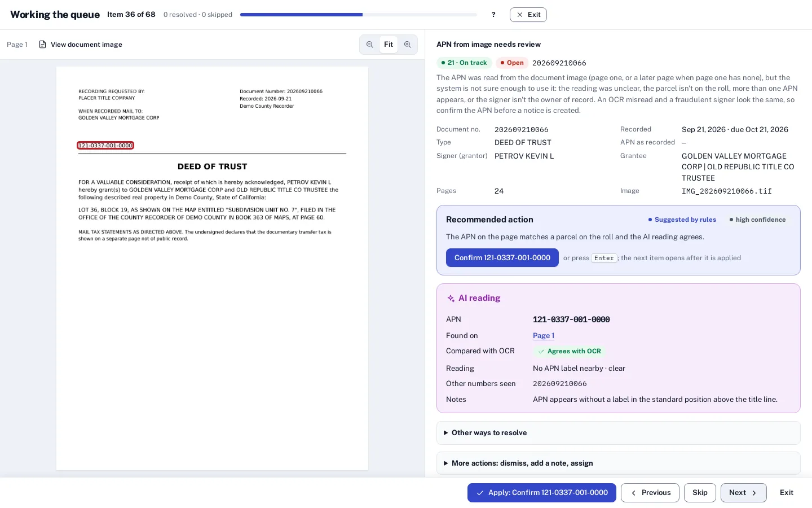Skip this queue item
812x508 pixels.
700,493
